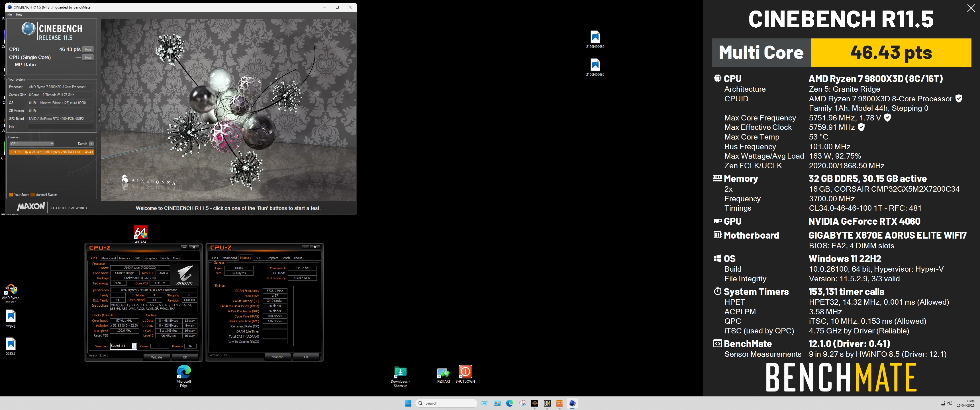This screenshot has width=980, height=410.
Task: Open Bench tab in Memory CPU-Z window
Action: click(x=285, y=258)
